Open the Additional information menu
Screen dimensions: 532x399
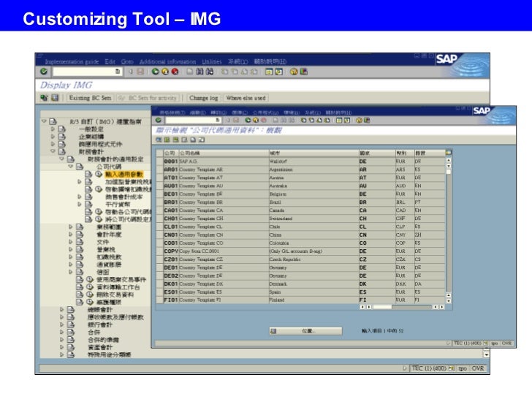167,61
